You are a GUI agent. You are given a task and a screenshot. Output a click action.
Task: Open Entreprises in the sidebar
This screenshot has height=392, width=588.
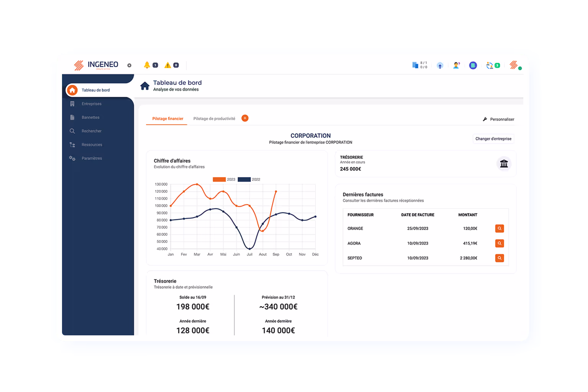[91, 104]
